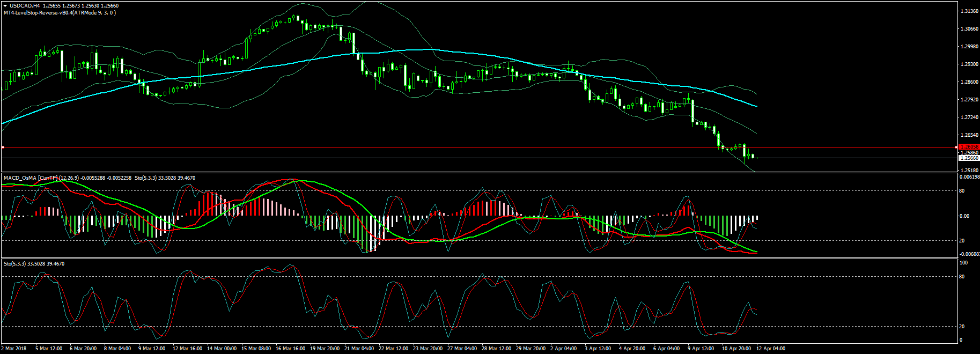Click the 14 Mar 00:00 time label
This screenshot has width=980, height=354.
click(222, 349)
